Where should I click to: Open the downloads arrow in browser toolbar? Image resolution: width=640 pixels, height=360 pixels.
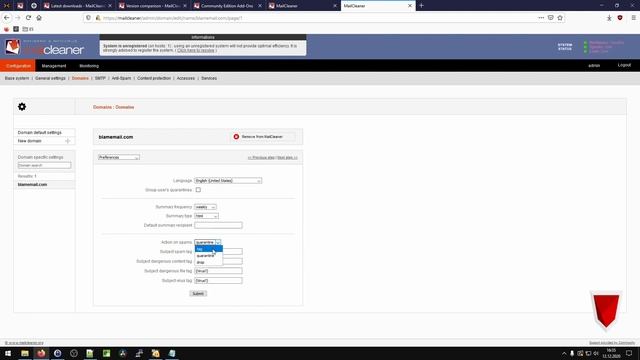609,18
